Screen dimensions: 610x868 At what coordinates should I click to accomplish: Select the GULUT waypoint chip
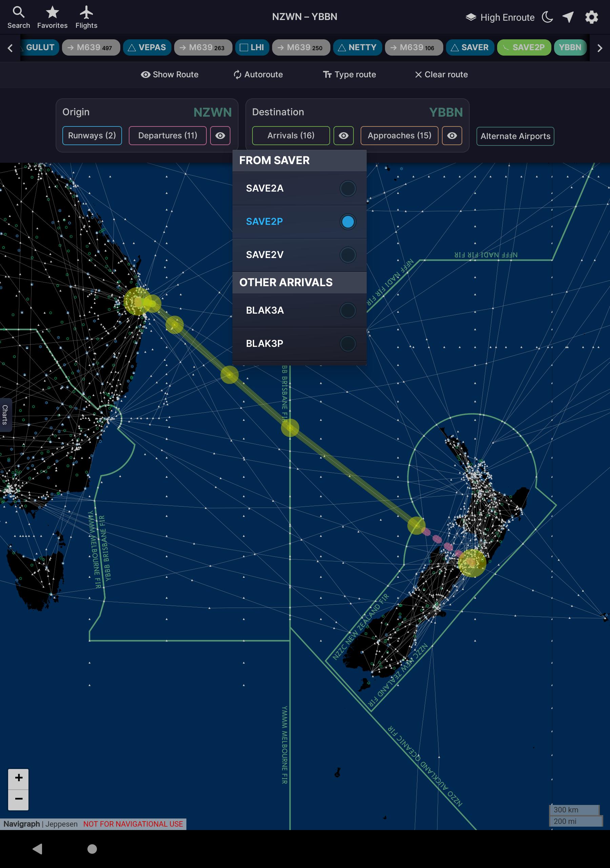click(x=39, y=47)
